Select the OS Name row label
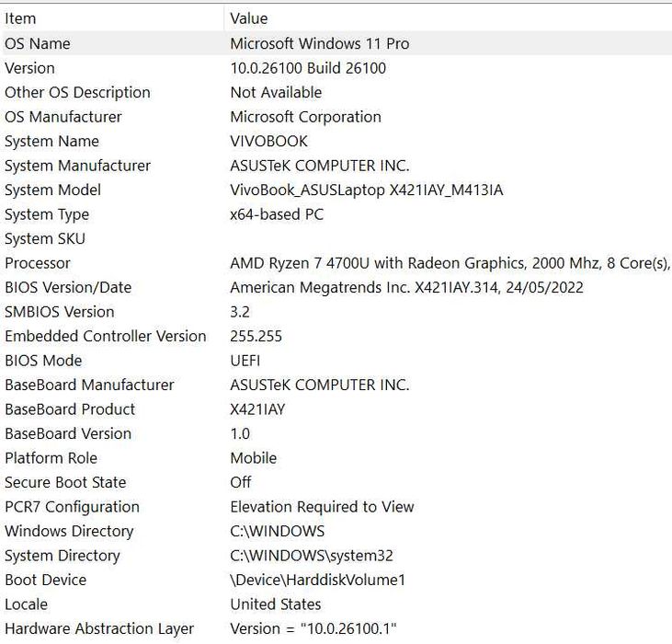 click(38, 43)
